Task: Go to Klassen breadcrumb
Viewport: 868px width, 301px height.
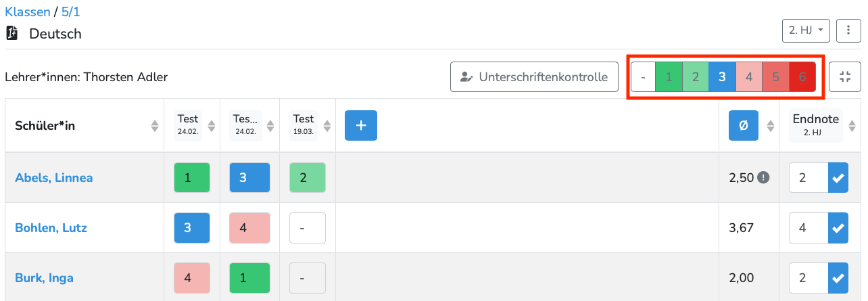Action: (27, 11)
